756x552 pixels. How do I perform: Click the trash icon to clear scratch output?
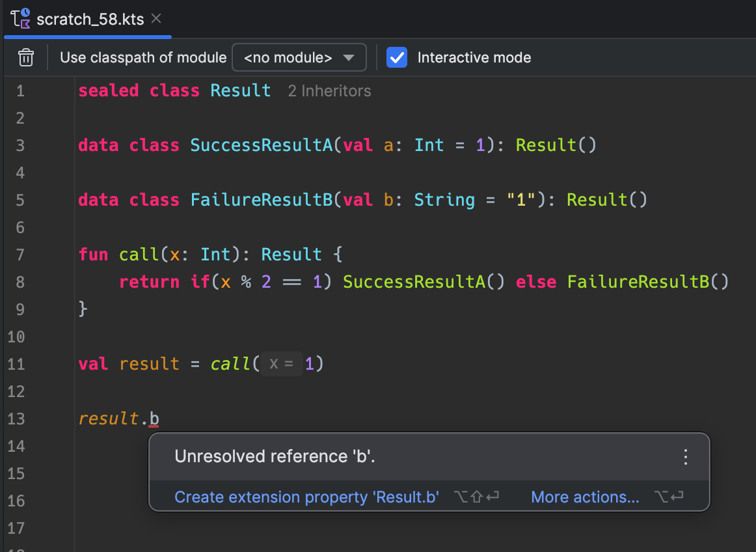tap(26, 57)
